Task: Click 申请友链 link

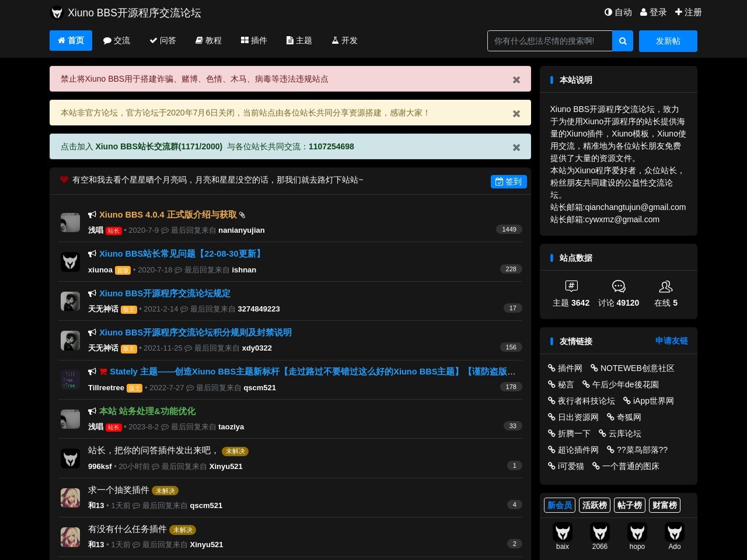Action: (672, 341)
